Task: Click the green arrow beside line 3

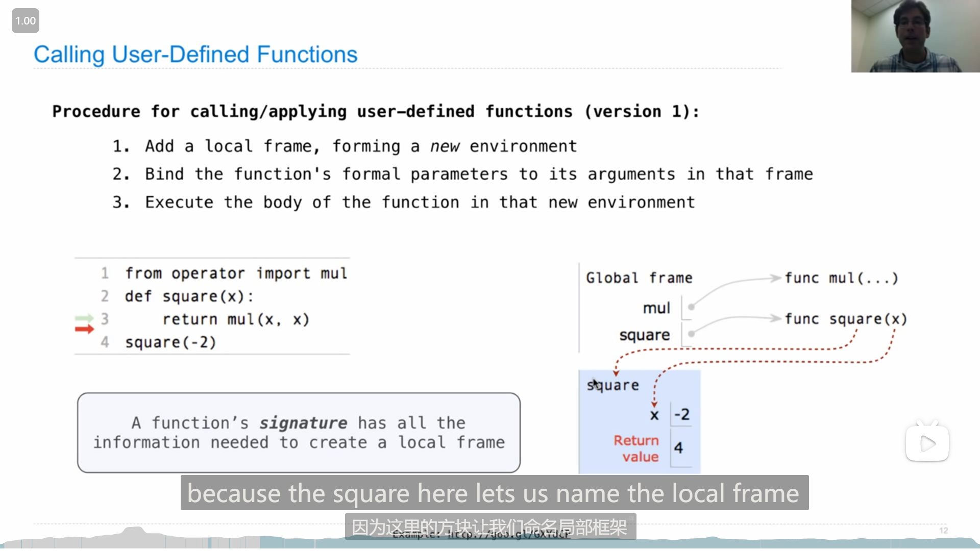Action: pyautogui.click(x=85, y=319)
